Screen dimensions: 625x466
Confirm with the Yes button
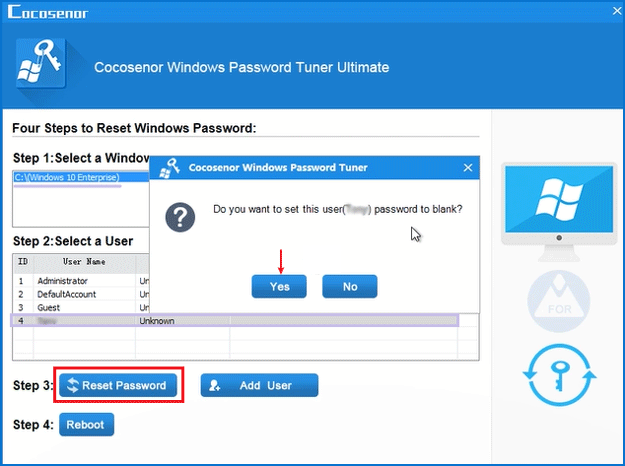(279, 286)
